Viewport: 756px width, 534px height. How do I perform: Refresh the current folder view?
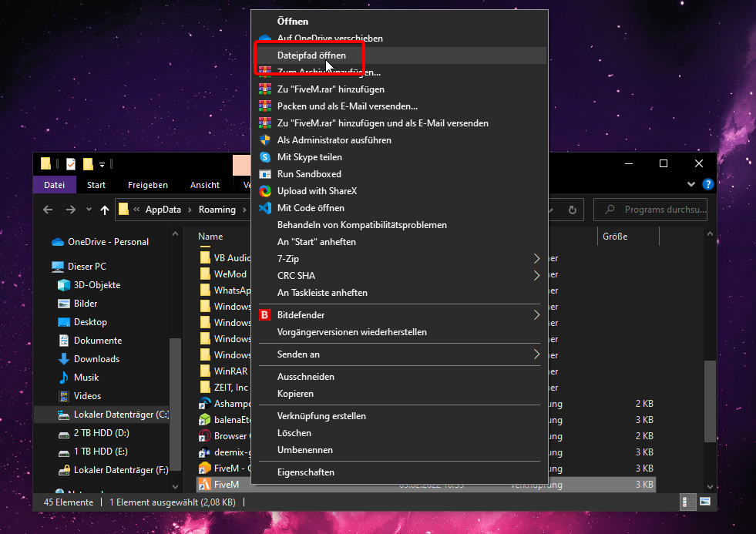point(571,210)
